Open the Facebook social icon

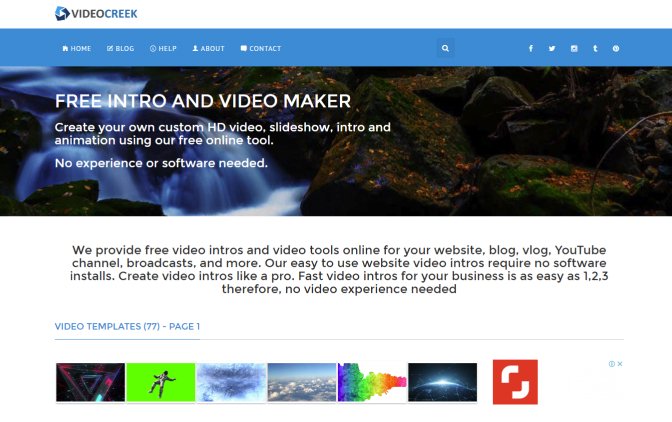tap(531, 48)
